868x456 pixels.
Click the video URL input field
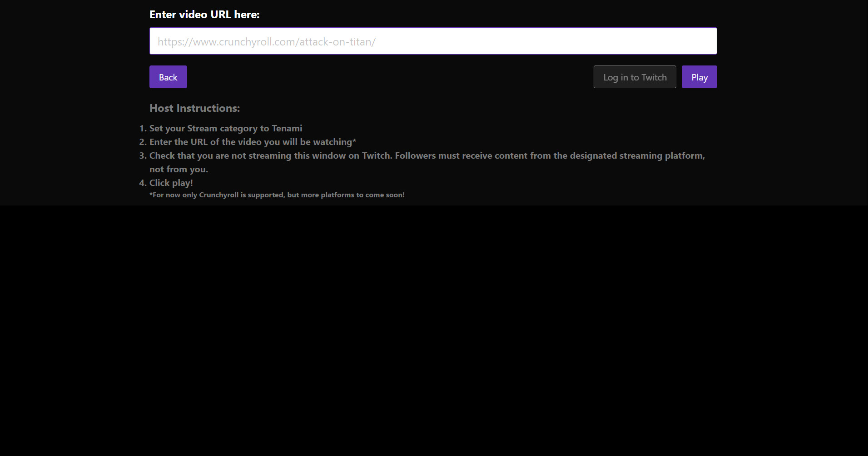click(x=432, y=40)
